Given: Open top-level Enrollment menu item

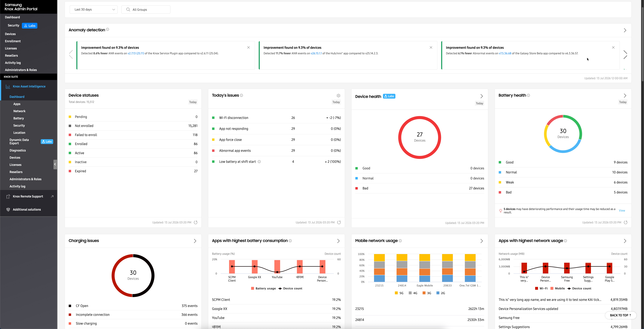Looking at the screenshot, I should tap(13, 41).
